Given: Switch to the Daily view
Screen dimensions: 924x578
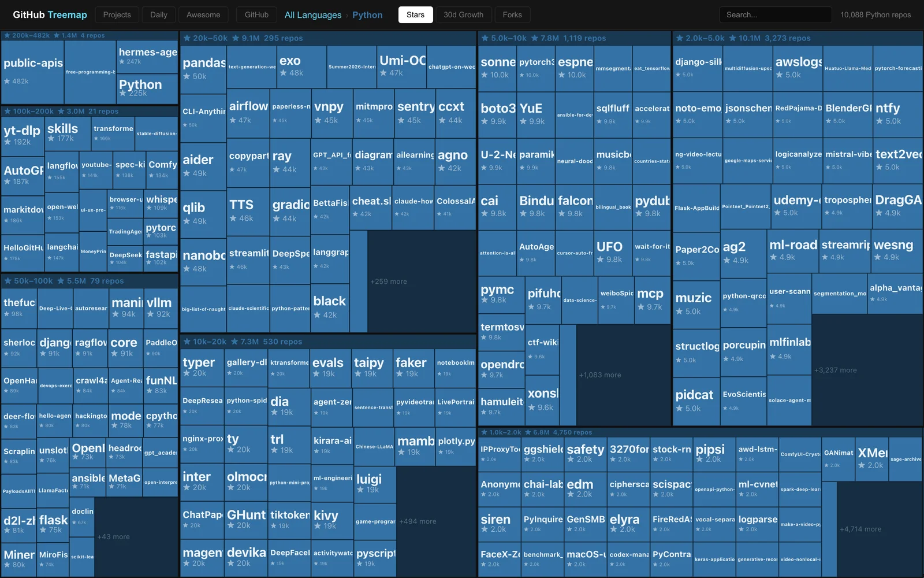Looking at the screenshot, I should tap(159, 14).
